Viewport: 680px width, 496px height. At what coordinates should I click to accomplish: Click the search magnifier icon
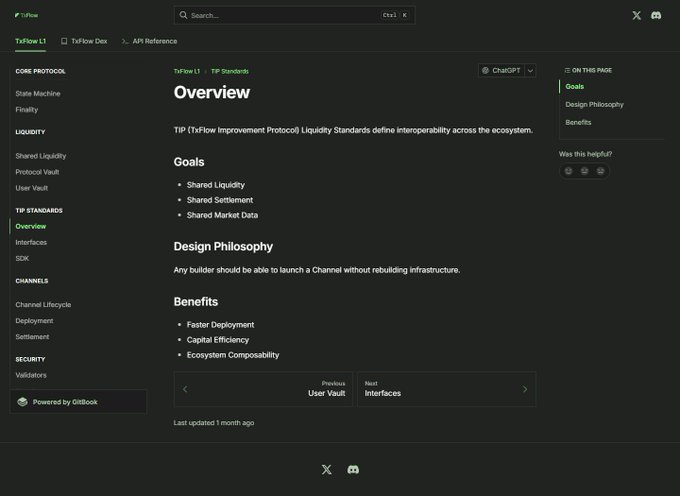[183, 15]
